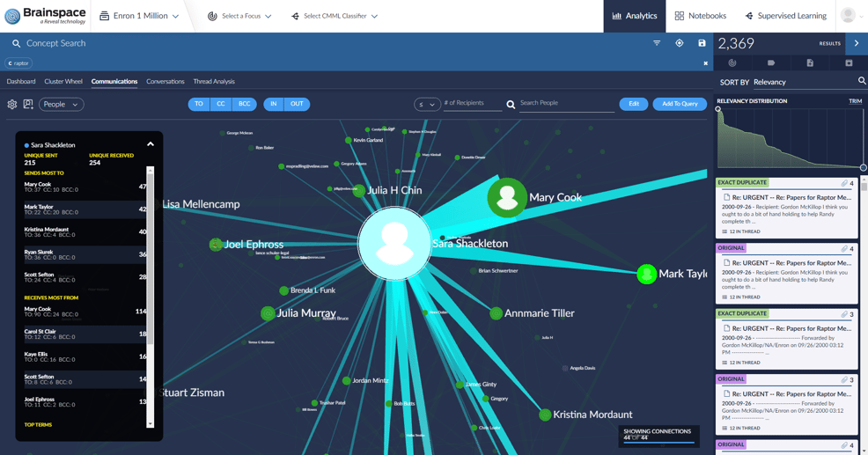Click the target focus icon in search bar
This screenshot has height=455, width=868.
click(x=680, y=43)
